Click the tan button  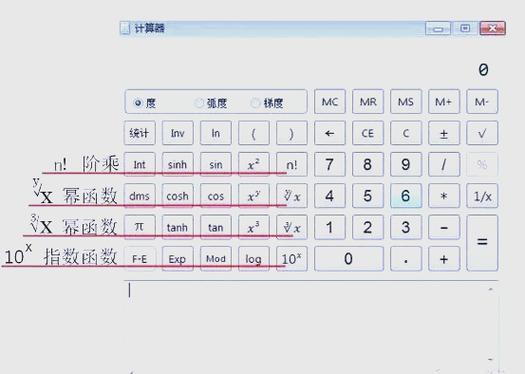coord(216,227)
